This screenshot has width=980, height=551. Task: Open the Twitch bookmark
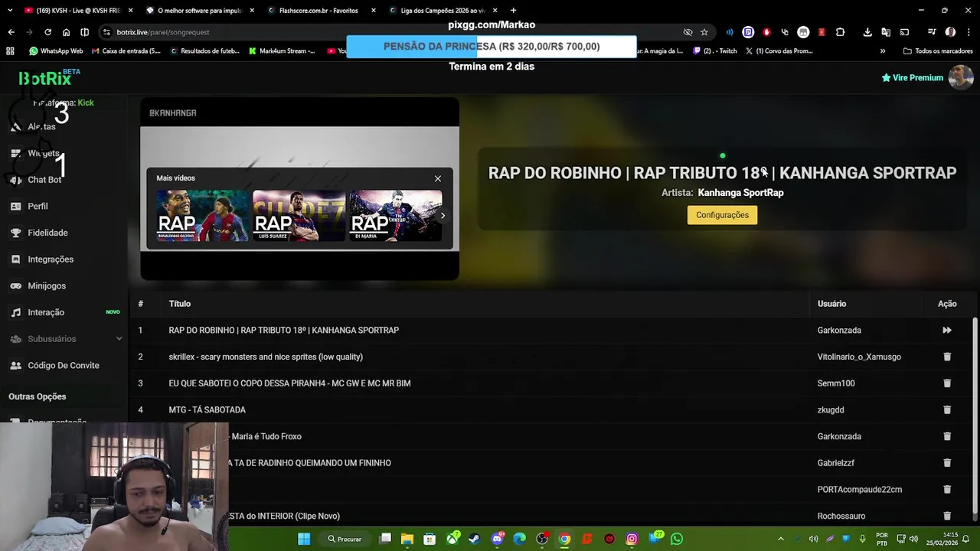pyautogui.click(x=715, y=51)
